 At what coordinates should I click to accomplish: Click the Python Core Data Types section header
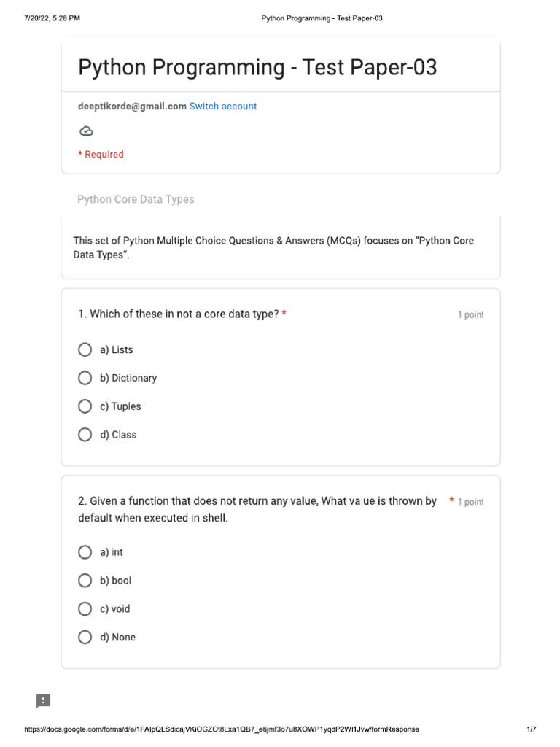click(x=136, y=199)
